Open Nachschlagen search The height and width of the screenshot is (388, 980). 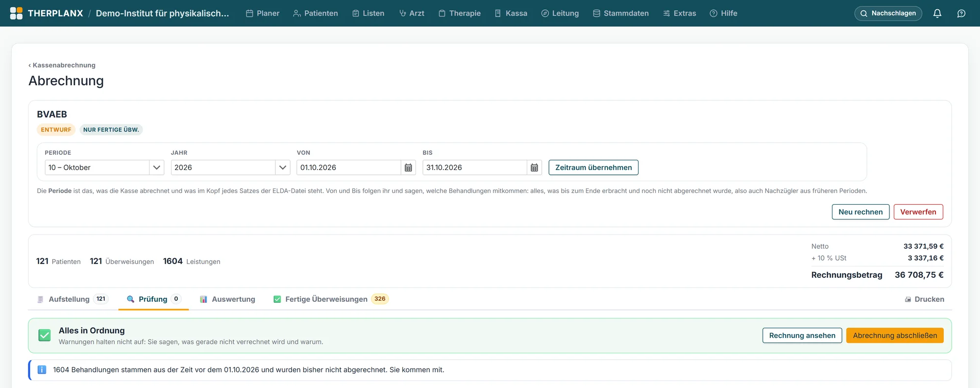[888, 13]
